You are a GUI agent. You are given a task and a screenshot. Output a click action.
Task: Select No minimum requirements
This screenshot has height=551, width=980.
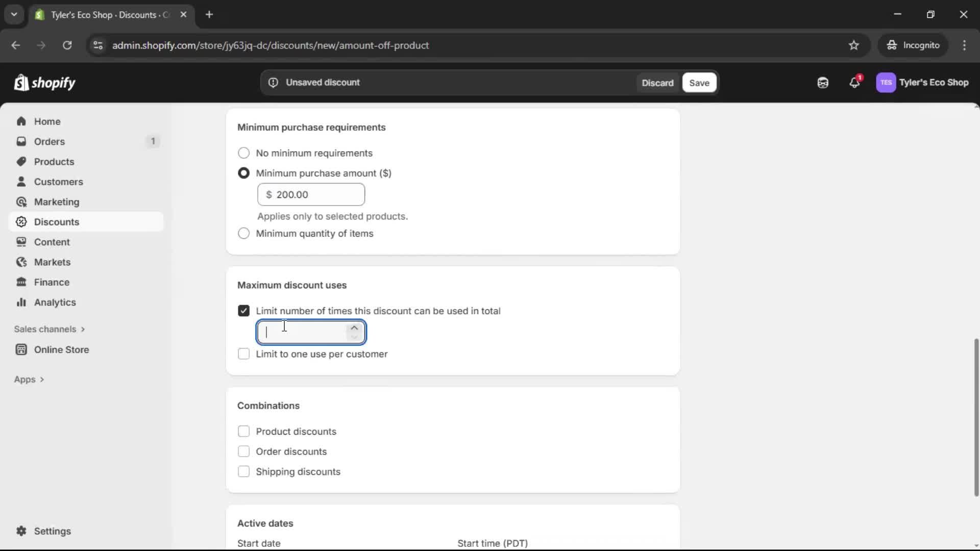[x=243, y=153]
